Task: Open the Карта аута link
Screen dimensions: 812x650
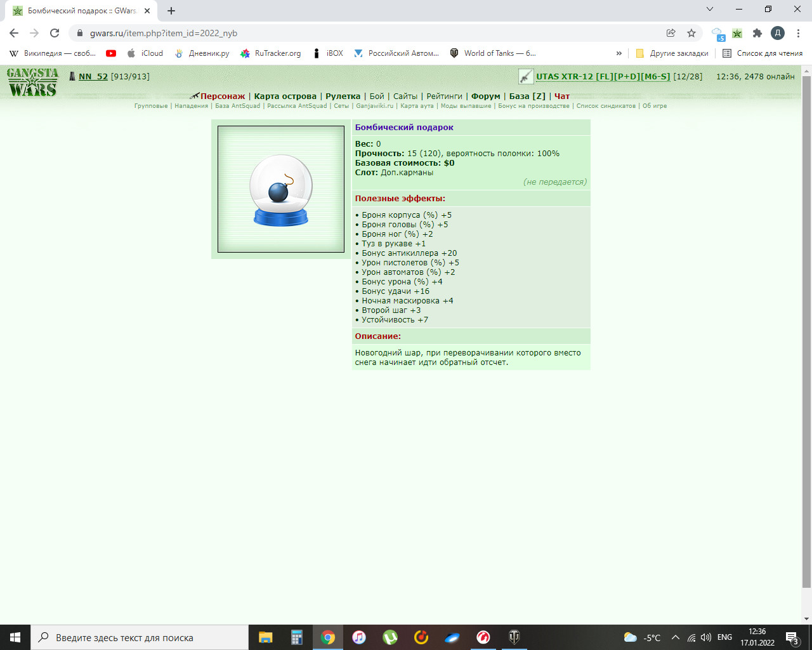Action: [x=417, y=106]
